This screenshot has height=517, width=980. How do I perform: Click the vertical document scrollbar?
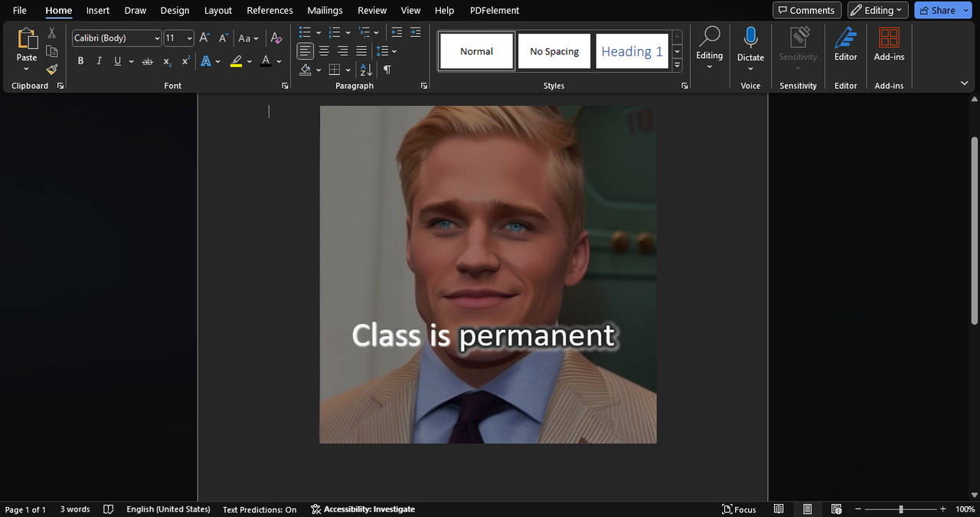click(974, 230)
